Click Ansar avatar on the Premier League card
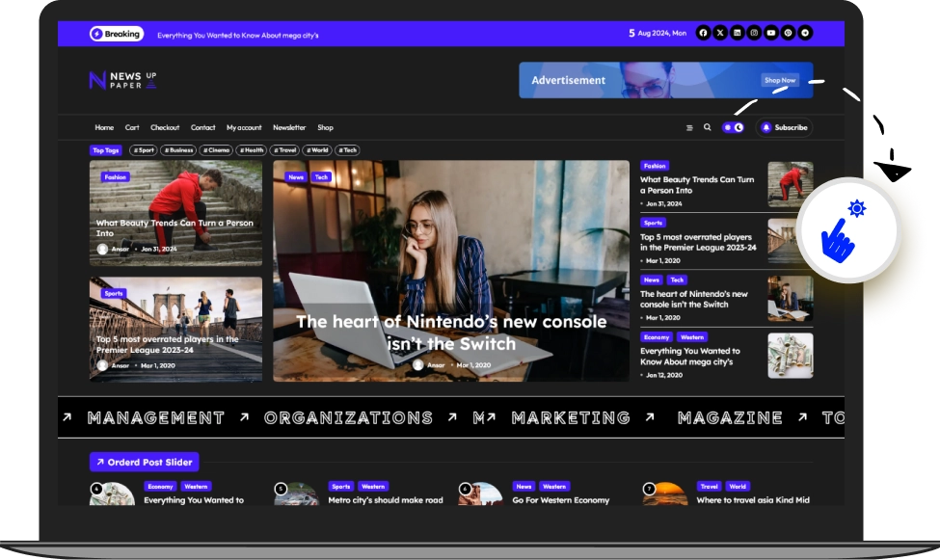The height and width of the screenshot is (560, 940). coord(102,365)
